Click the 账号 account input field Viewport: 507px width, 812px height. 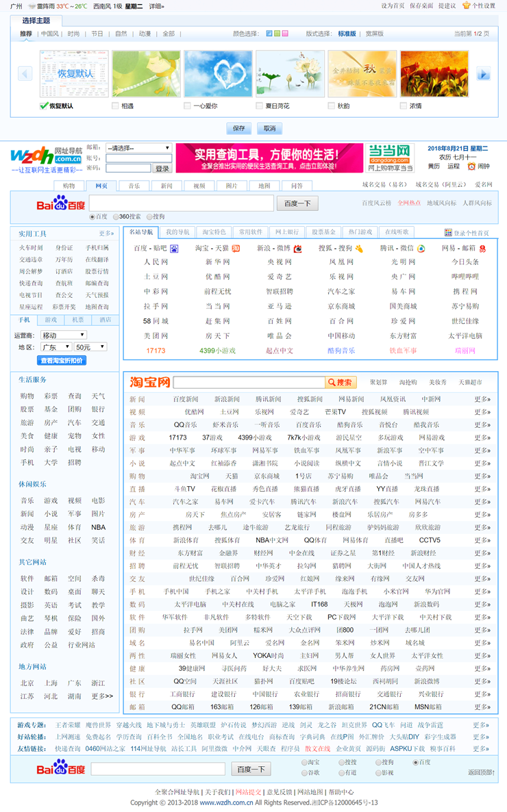coord(138,158)
